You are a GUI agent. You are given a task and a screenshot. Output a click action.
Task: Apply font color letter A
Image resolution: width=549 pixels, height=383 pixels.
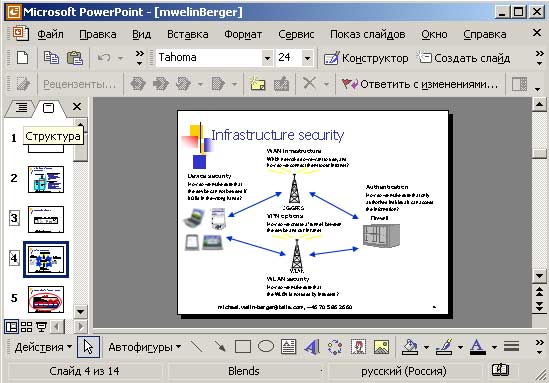(478, 347)
